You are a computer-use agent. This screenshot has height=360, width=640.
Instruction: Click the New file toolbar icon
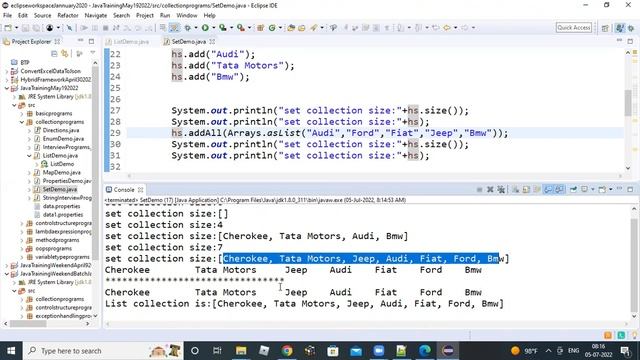point(8,28)
